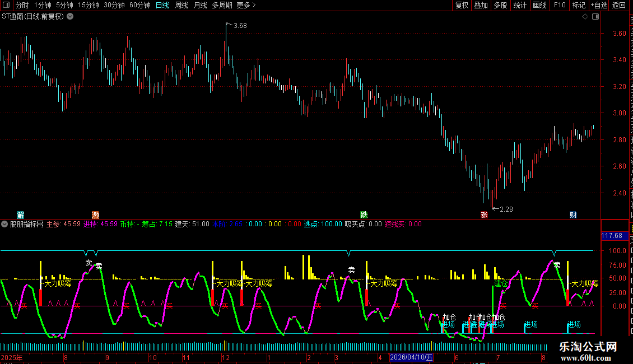Image resolution: width=633 pixels, height=364 pixels.
Task: Click the 返回 back button
Action: click(619, 5)
